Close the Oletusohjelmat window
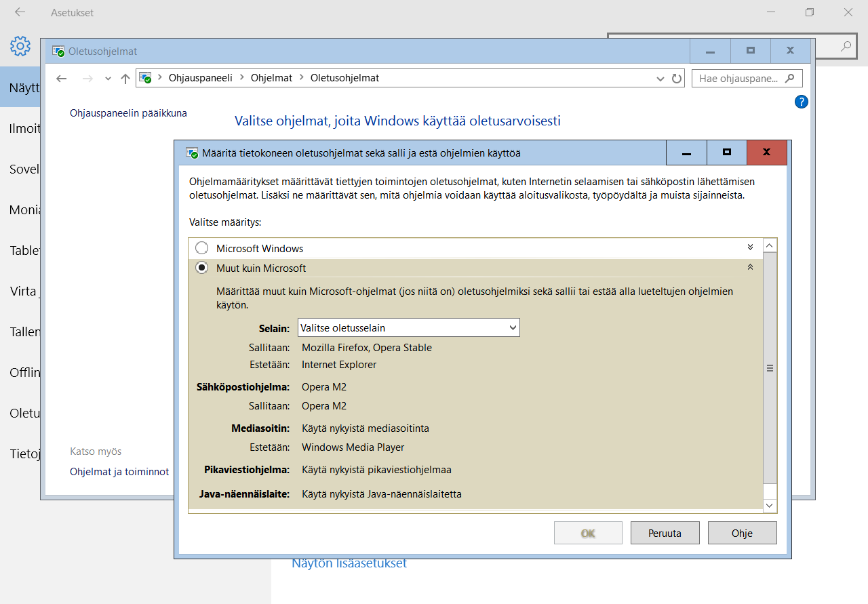 pyautogui.click(x=791, y=51)
